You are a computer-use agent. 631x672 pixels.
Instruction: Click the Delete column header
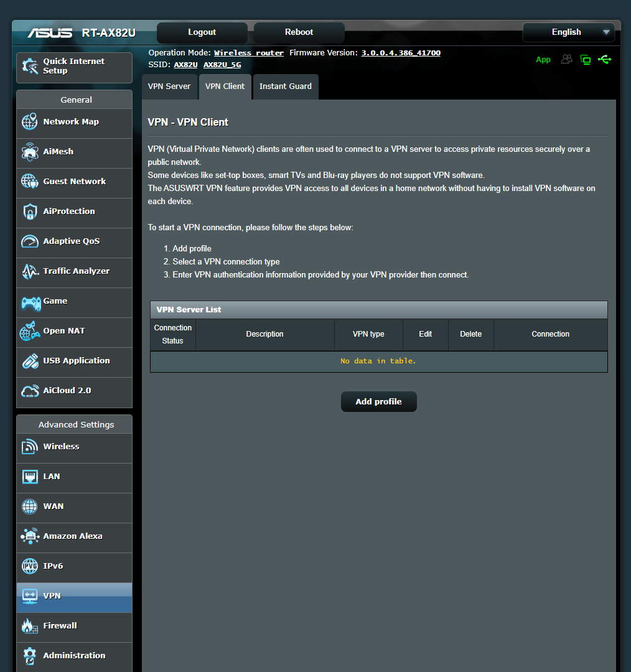[470, 334]
